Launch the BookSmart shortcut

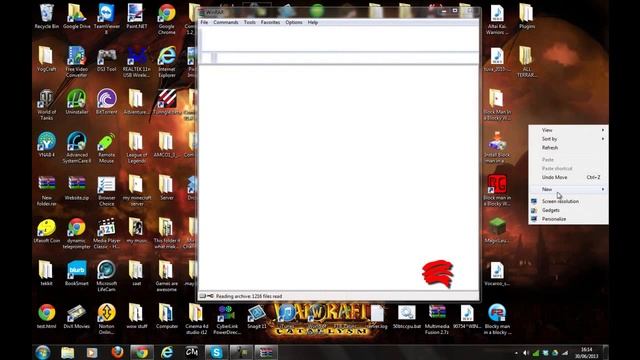pos(77,273)
